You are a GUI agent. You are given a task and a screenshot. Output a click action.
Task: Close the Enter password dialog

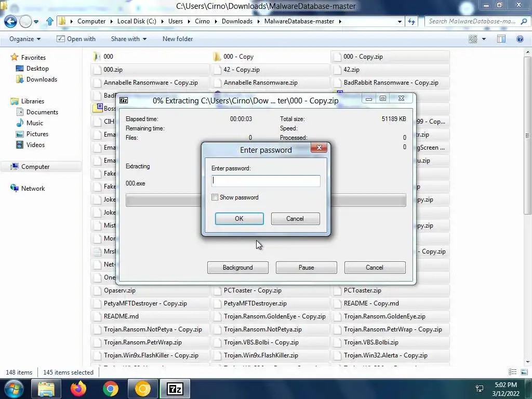pyautogui.click(x=319, y=148)
